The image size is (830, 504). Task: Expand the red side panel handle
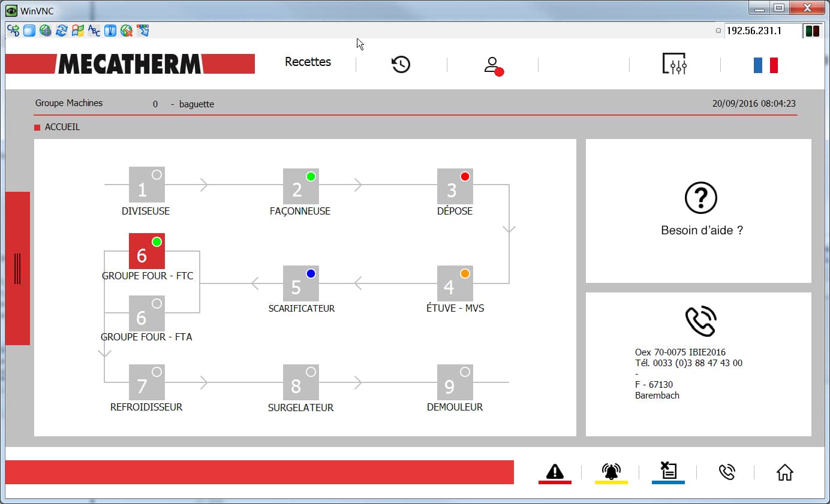tap(17, 268)
